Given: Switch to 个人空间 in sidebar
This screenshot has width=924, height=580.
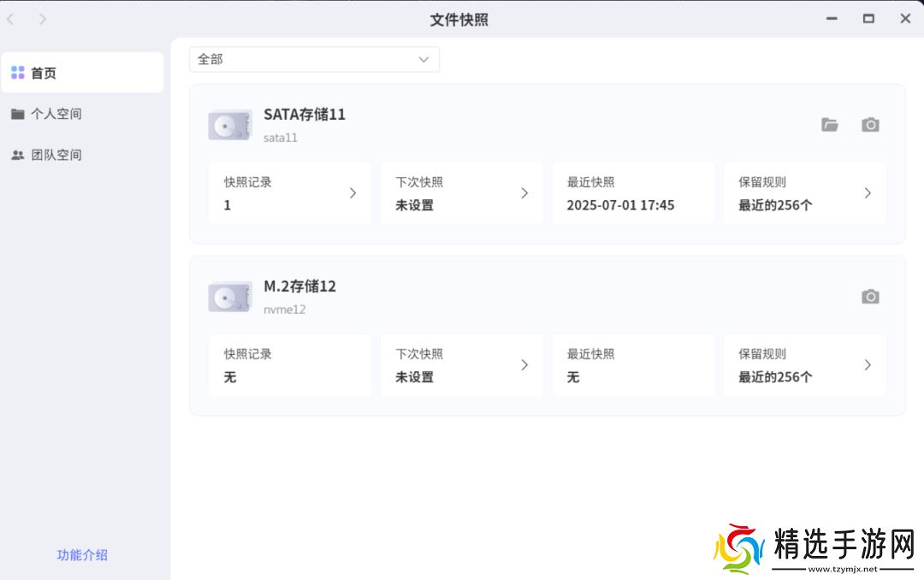Looking at the screenshot, I should pos(56,114).
